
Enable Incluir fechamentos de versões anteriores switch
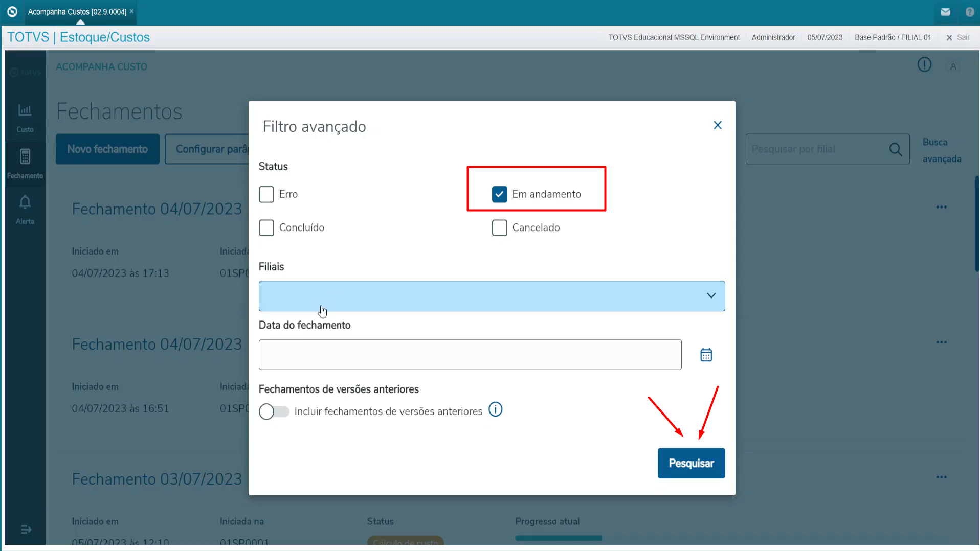pos(274,411)
